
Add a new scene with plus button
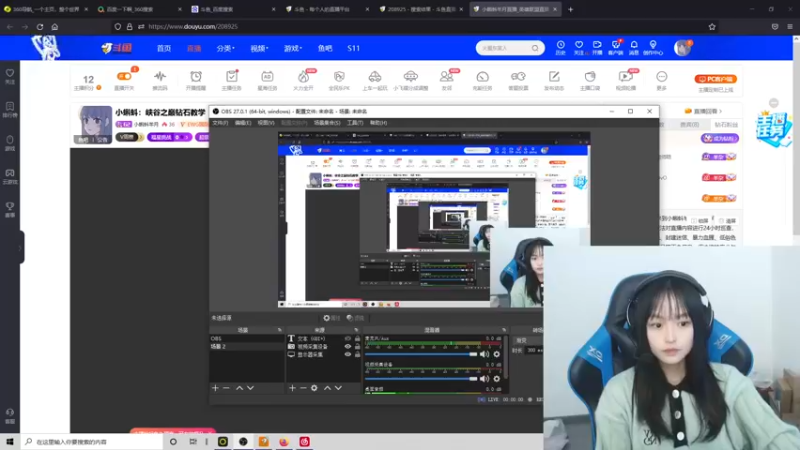click(x=215, y=388)
